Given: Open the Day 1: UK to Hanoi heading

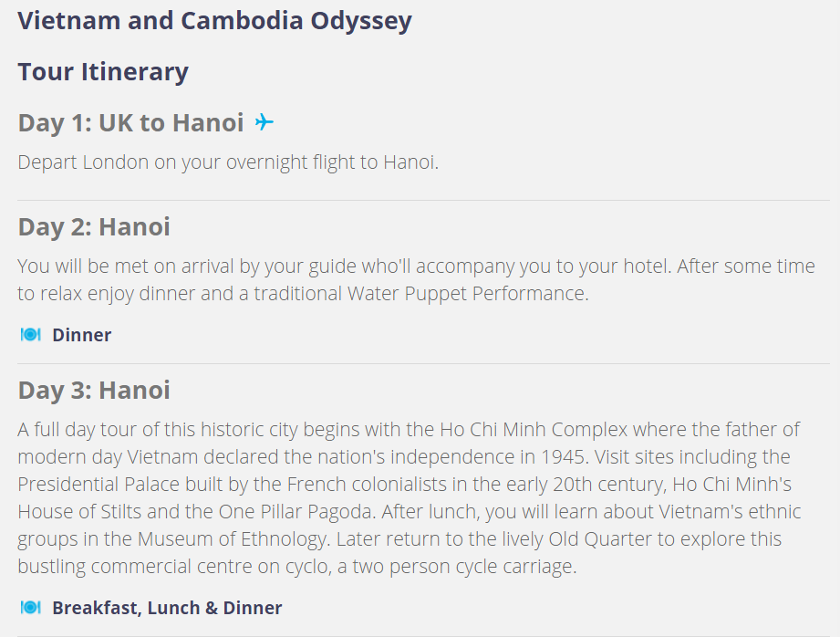Looking at the screenshot, I should pyautogui.click(x=131, y=123).
